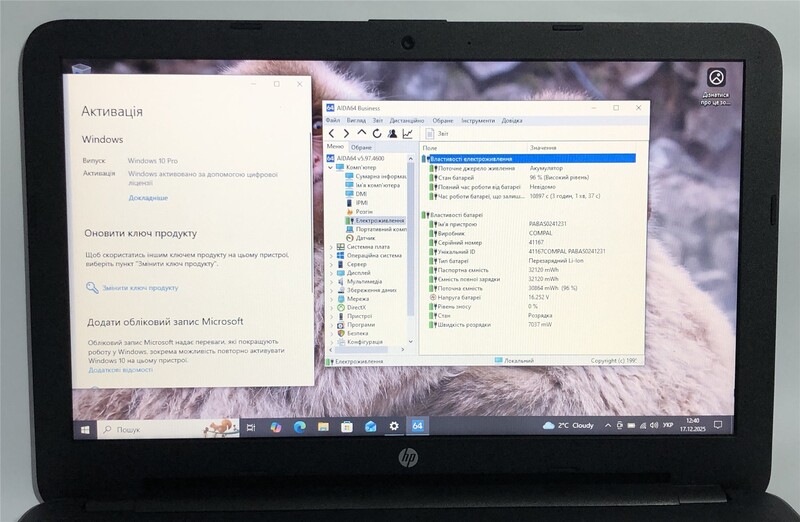Move up one level in AIDA64 toolbar
Screen dimensions: 800x522
pyautogui.click(x=362, y=133)
